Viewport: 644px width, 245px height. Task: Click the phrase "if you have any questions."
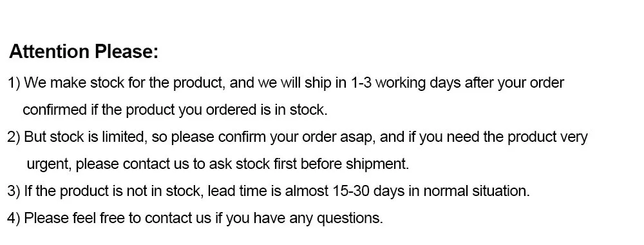[x=299, y=219]
